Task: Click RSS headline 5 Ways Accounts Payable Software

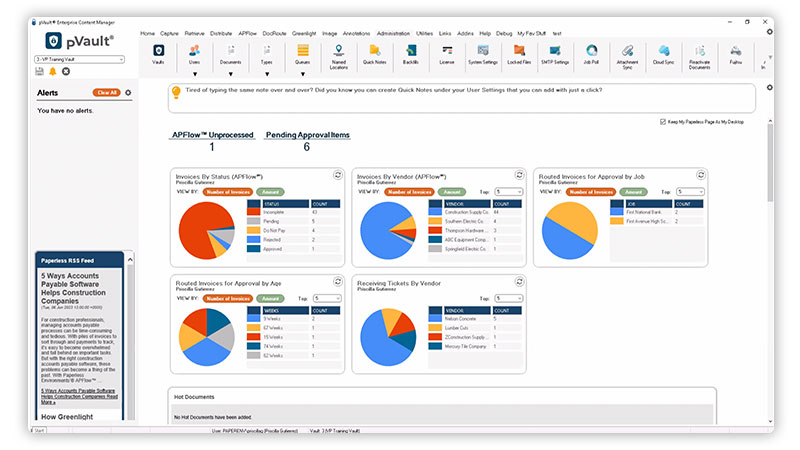Action: [73, 288]
